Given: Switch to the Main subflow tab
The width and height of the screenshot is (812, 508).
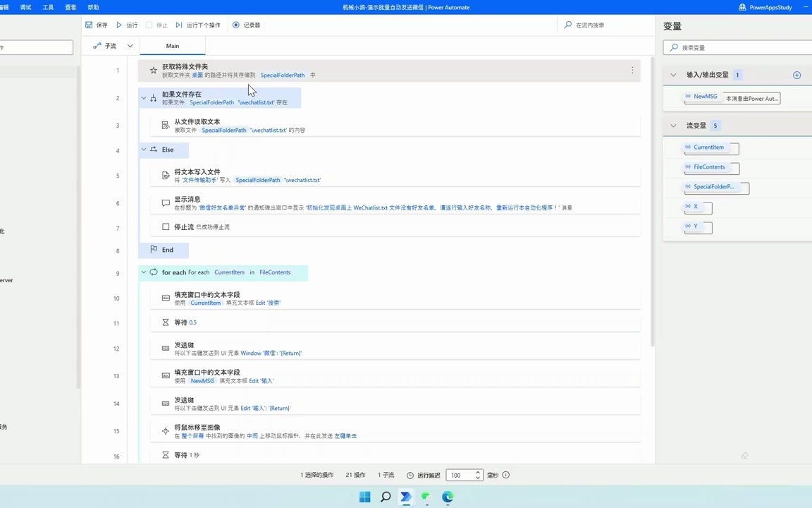Looking at the screenshot, I should coord(173,45).
